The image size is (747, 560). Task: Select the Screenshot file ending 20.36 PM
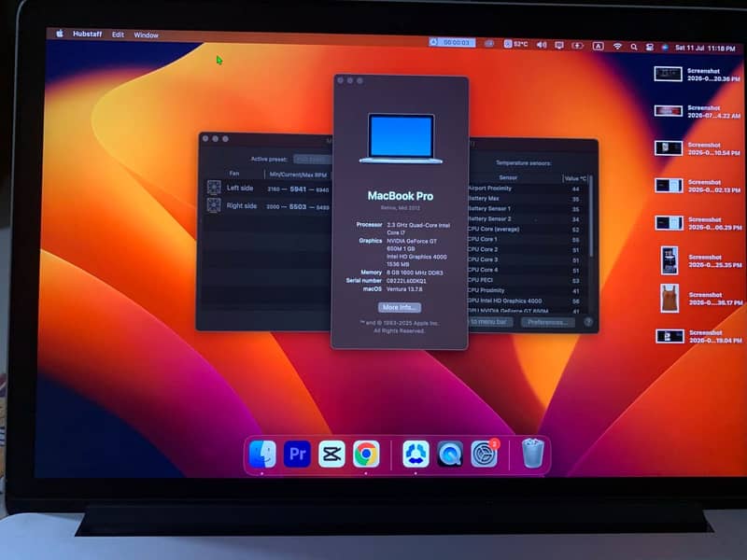[x=698, y=75]
